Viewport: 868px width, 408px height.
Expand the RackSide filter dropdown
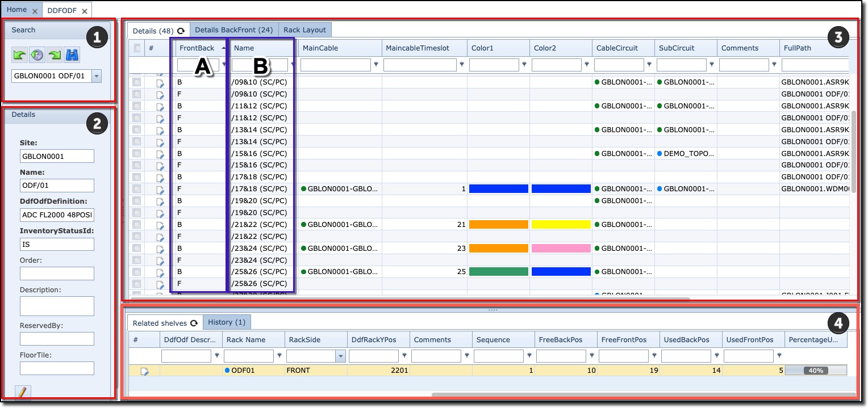[340, 356]
